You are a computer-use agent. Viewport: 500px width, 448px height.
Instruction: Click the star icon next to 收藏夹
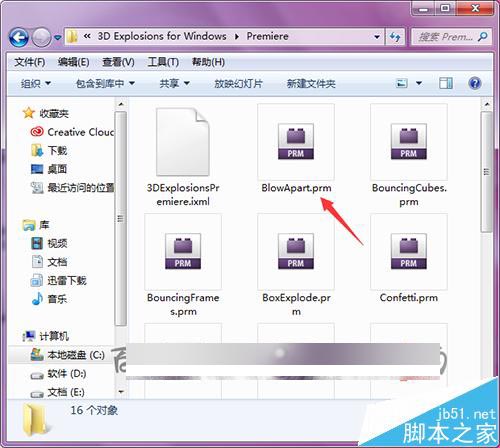(x=29, y=113)
